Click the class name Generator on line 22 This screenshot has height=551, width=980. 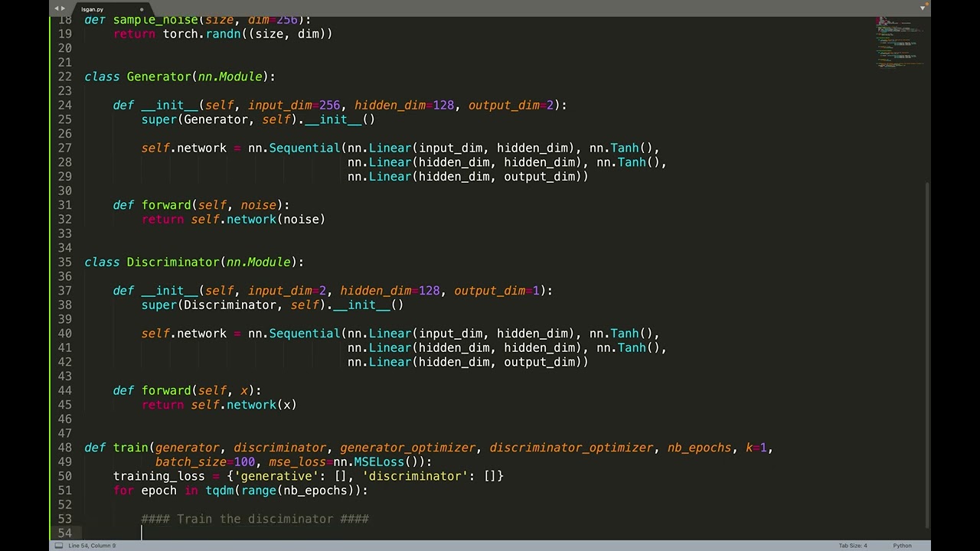158,77
